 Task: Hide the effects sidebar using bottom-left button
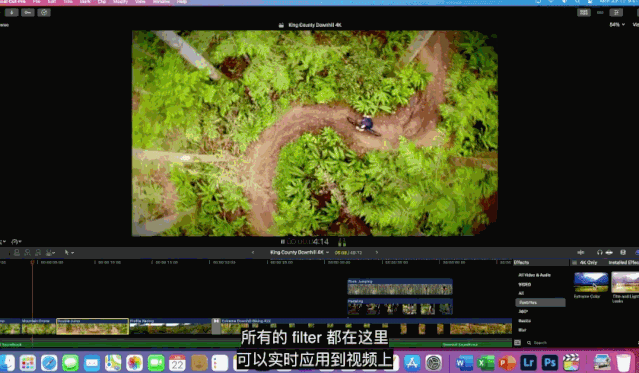(x=518, y=343)
